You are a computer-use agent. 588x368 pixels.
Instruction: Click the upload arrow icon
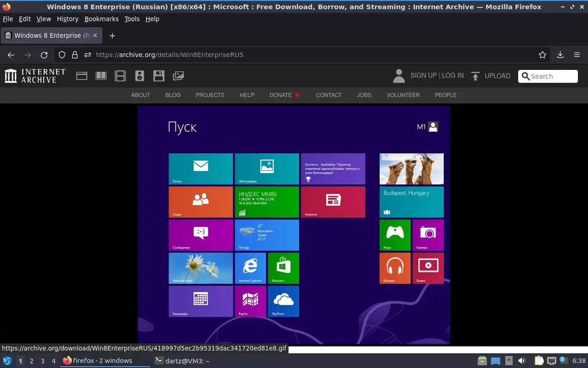(x=475, y=76)
